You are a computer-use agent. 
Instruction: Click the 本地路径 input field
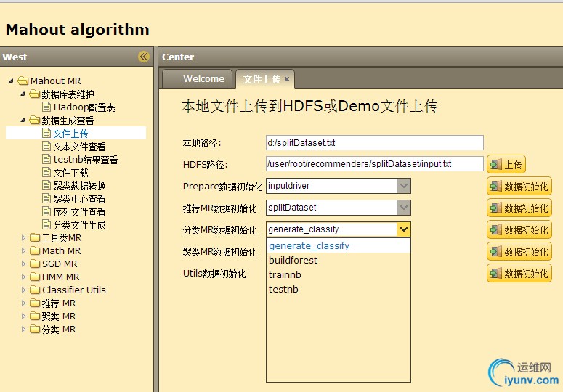point(375,143)
